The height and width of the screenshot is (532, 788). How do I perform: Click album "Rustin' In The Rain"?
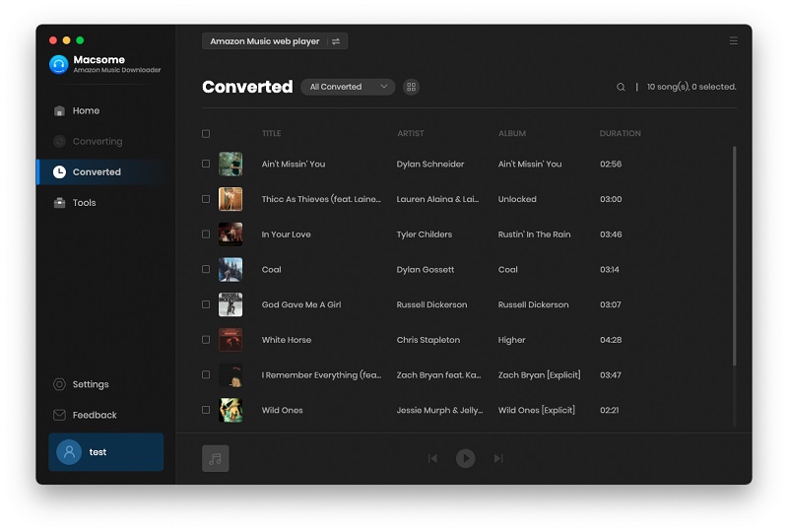tap(534, 234)
